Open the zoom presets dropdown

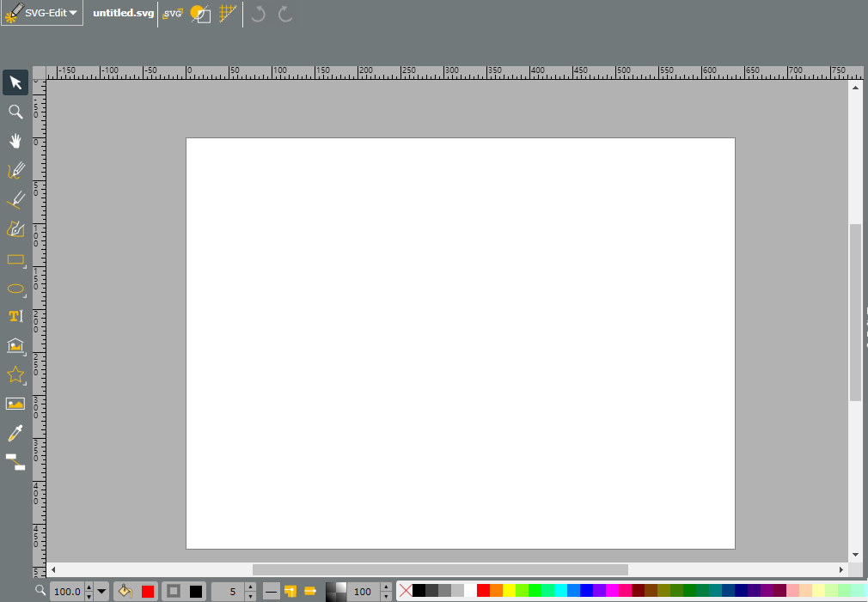(x=101, y=592)
